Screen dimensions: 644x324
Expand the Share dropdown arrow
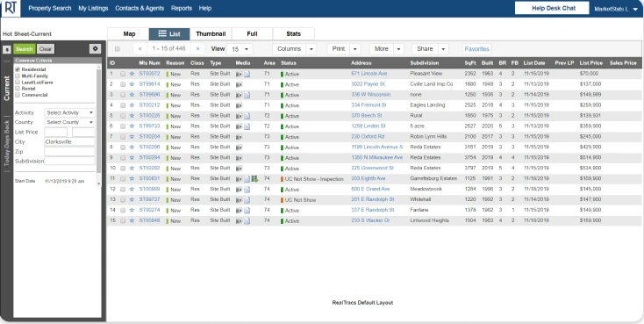coord(443,49)
